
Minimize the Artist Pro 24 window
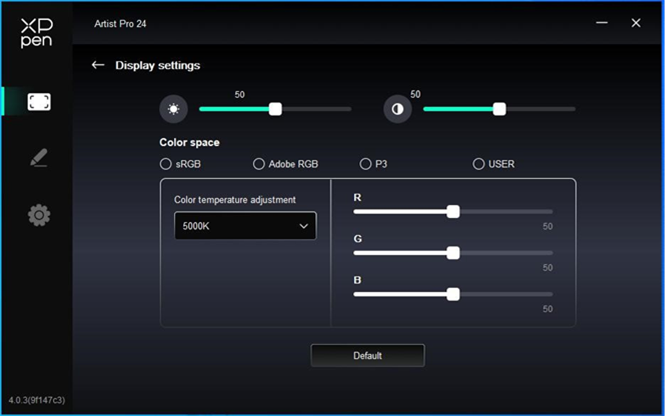click(601, 23)
